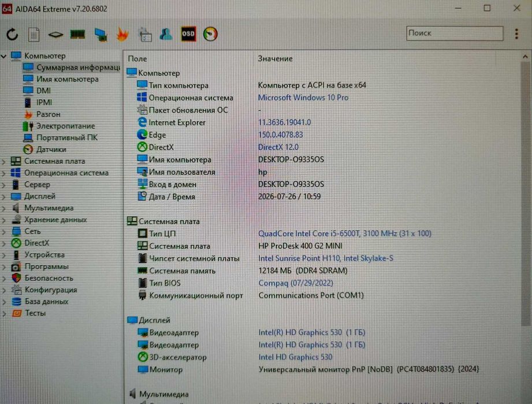
Task: Click the vertical scrollbar thumb
Action: pos(526,195)
